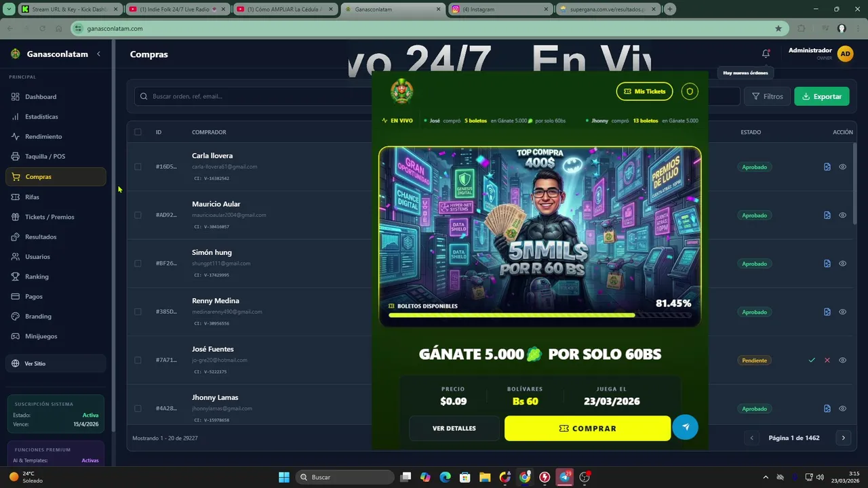Open Microsoft Edge from the taskbar

click(x=445, y=477)
